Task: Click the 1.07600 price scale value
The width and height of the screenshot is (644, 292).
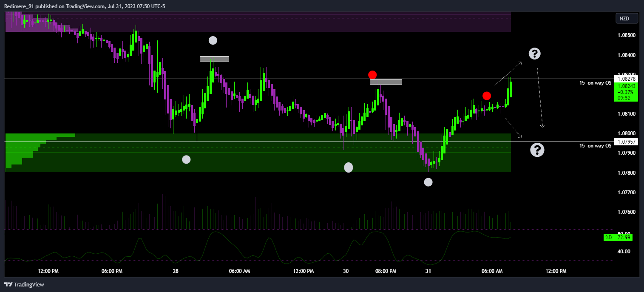Action: tap(626, 212)
